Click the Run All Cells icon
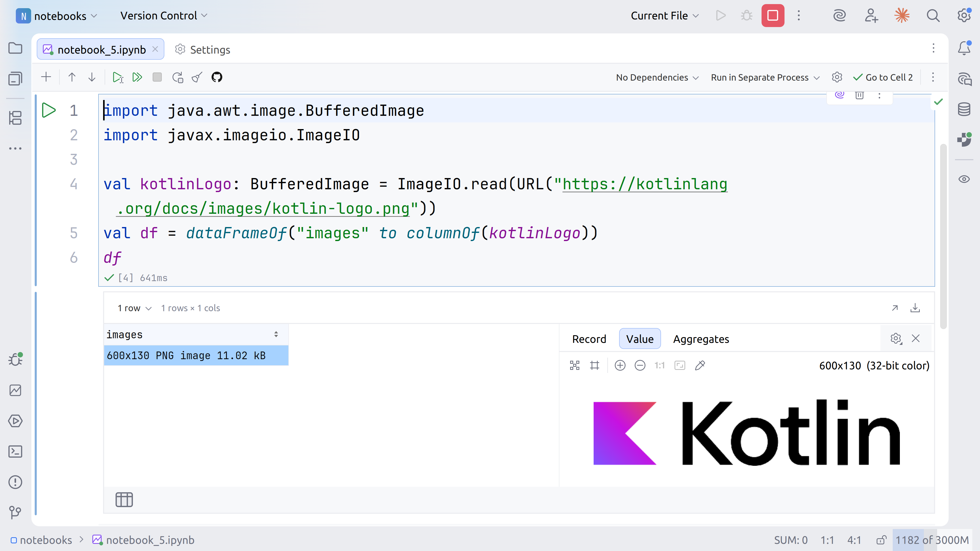The image size is (980, 551). coord(137,78)
